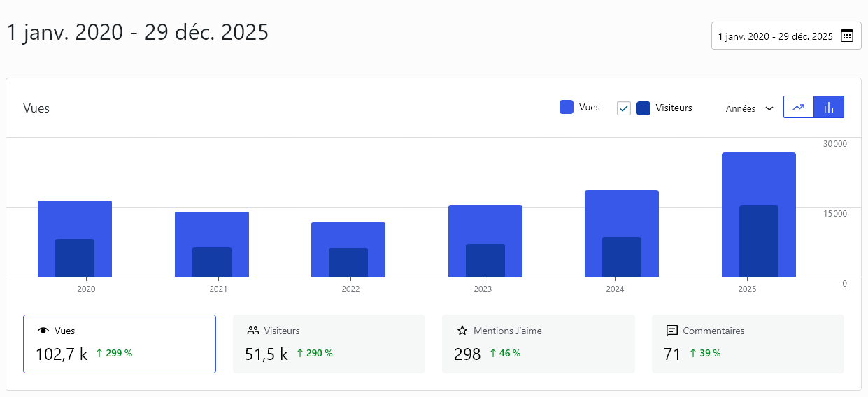Click the dark blue Visiteurs legend swatch
This screenshot has width=868, height=397.
tap(643, 108)
